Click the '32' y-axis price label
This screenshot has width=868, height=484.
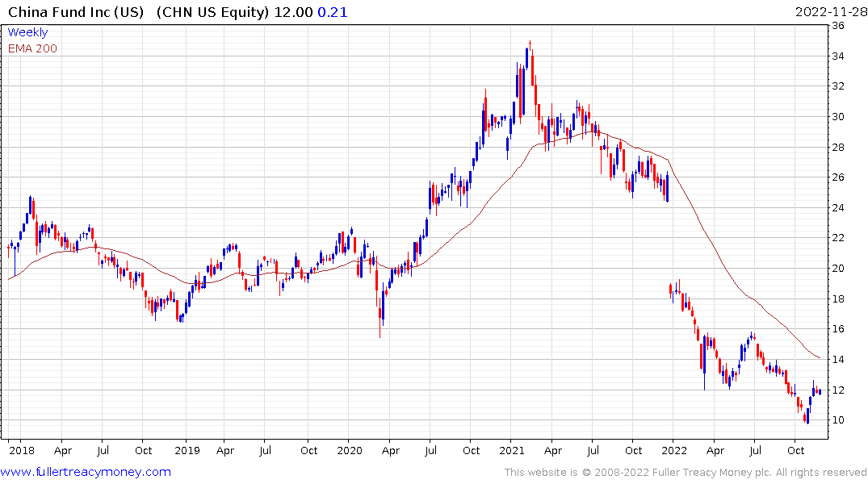pyautogui.click(x=838, y=86)
